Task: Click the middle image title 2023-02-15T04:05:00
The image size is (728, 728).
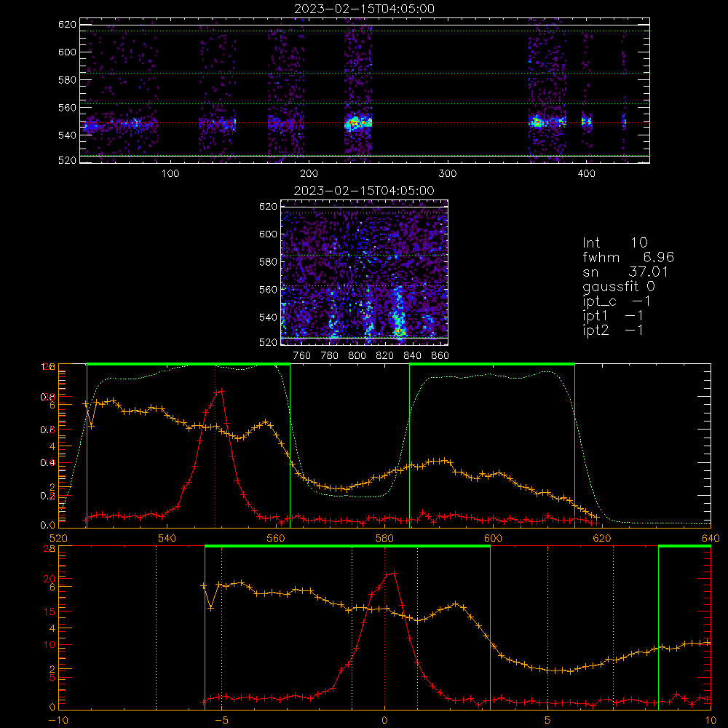Action: click(x=364, y=191)
